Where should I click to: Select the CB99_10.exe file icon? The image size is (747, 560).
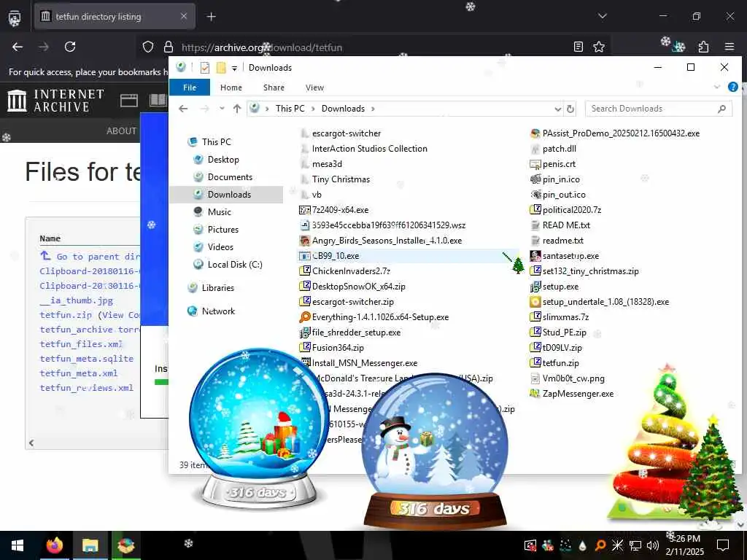tap(304, 256)
